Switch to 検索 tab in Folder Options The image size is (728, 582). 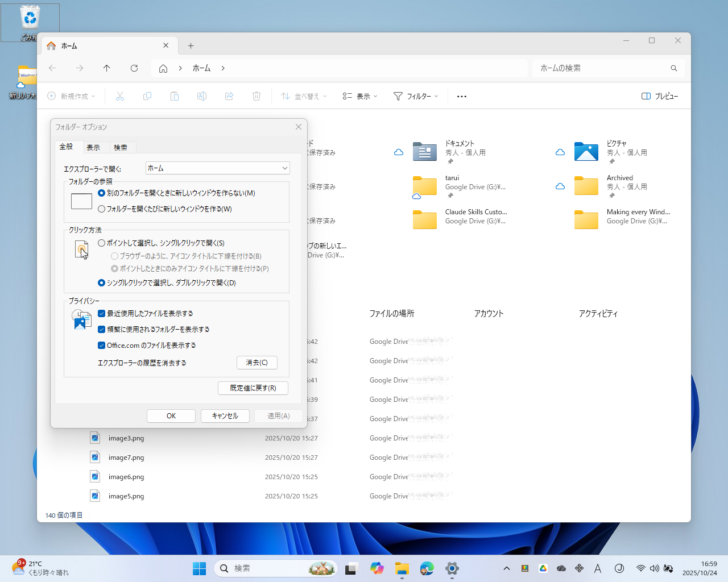point(121,148)
